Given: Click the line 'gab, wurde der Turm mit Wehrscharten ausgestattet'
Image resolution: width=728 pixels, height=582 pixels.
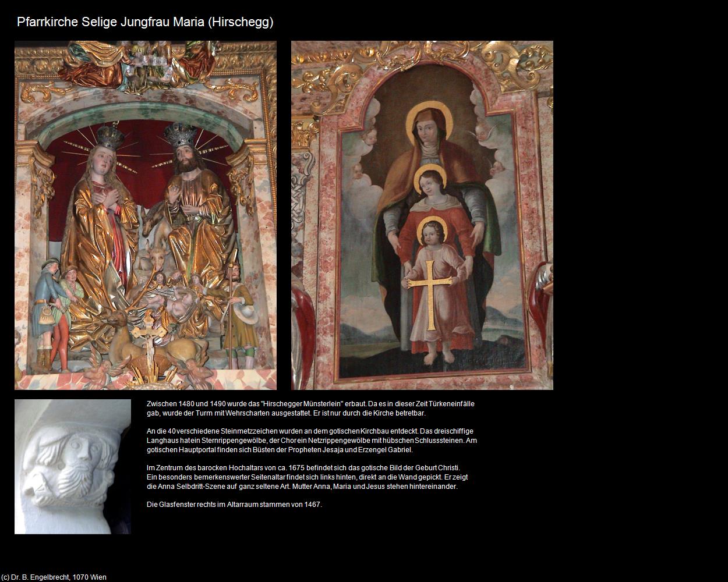Looking at the screenshot, I should (286, 413).
